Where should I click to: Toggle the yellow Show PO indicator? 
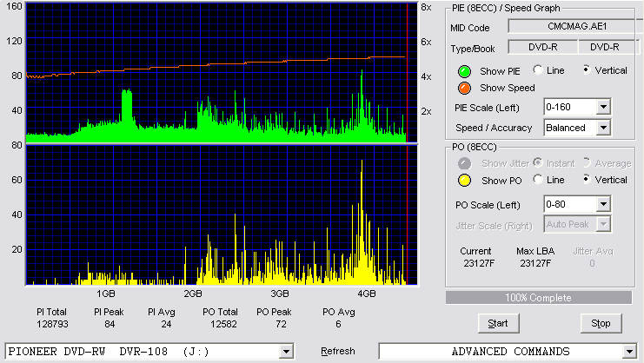(464, 181)
